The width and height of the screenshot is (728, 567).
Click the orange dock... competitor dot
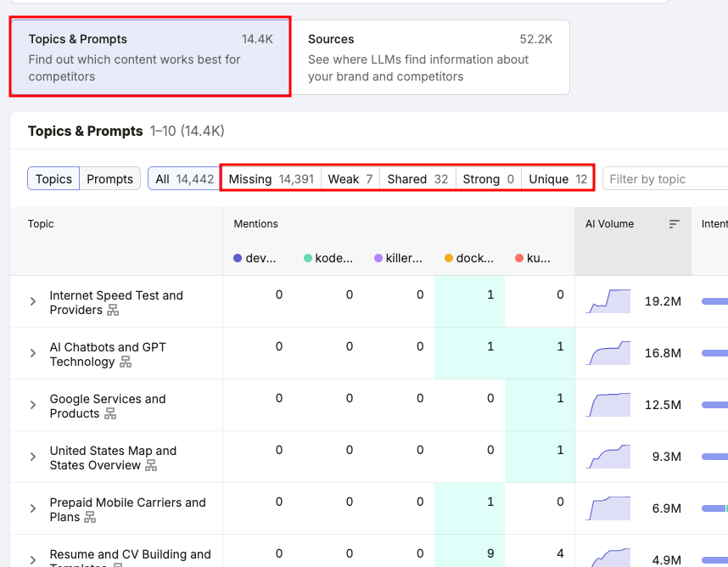[449, 258]
